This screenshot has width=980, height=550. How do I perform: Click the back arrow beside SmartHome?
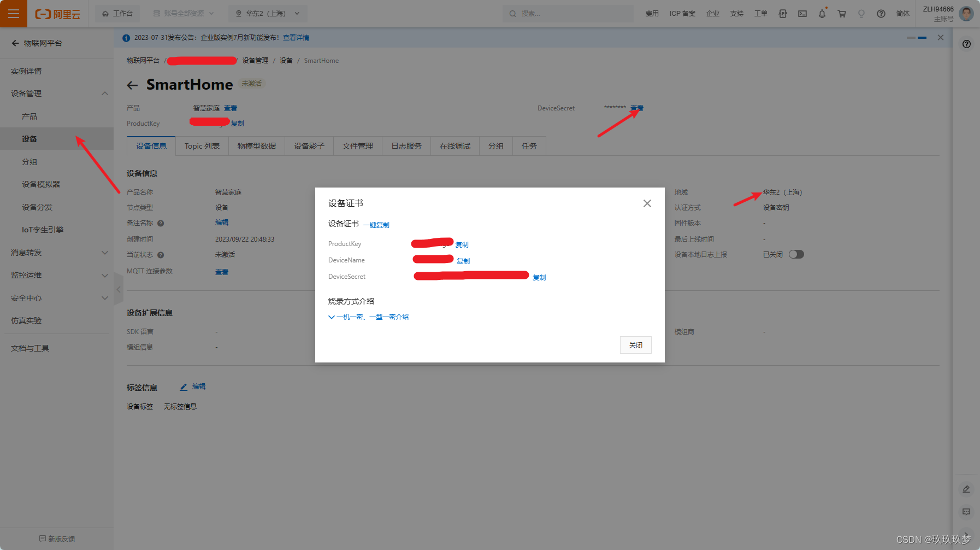[132, 85]
